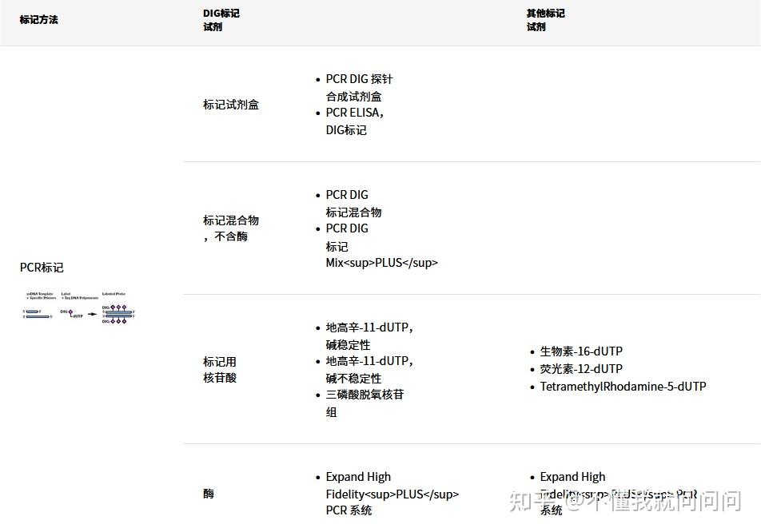Click the 标记混合物，不含酶 cell
Viewport: 761px width, 532px height.
[230, 228]
